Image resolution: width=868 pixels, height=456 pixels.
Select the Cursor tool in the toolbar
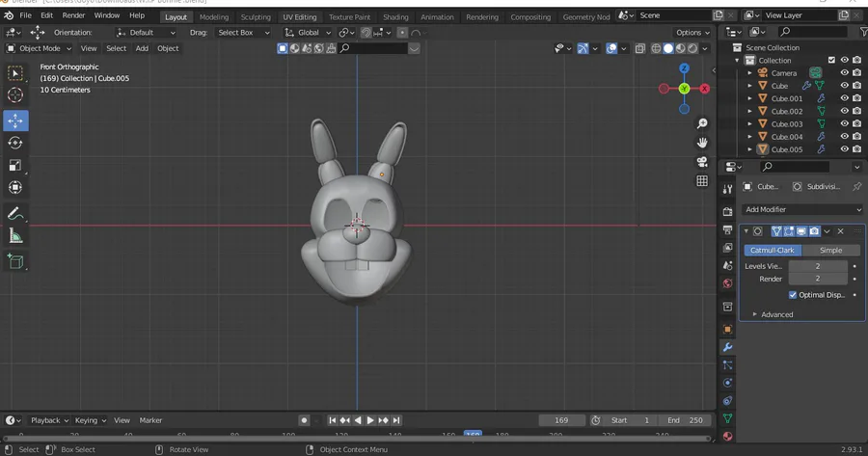pos(15,95)
